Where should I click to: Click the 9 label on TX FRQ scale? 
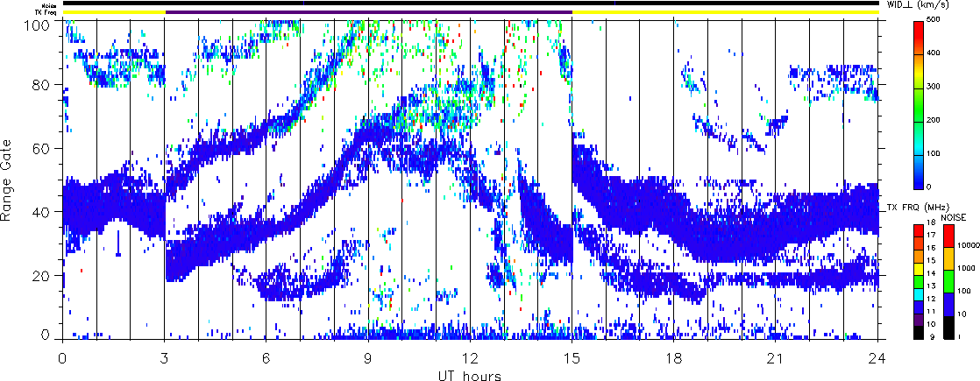click(931, 337)
